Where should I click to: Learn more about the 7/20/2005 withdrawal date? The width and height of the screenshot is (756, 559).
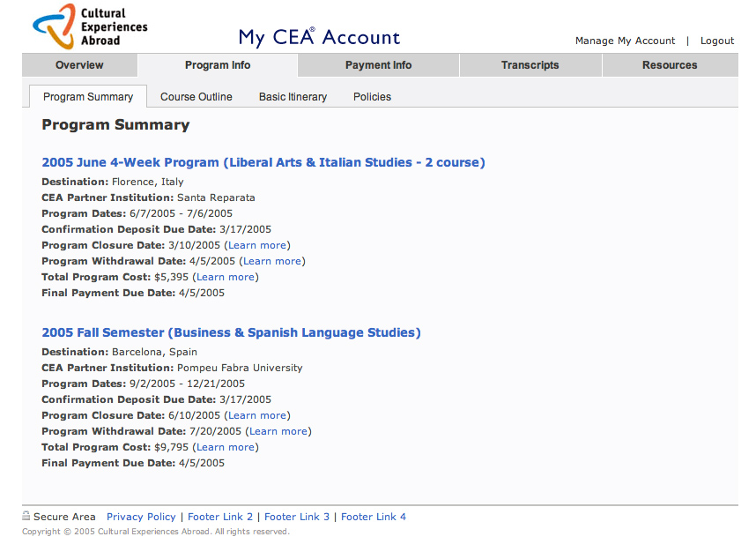coord(278,431)
